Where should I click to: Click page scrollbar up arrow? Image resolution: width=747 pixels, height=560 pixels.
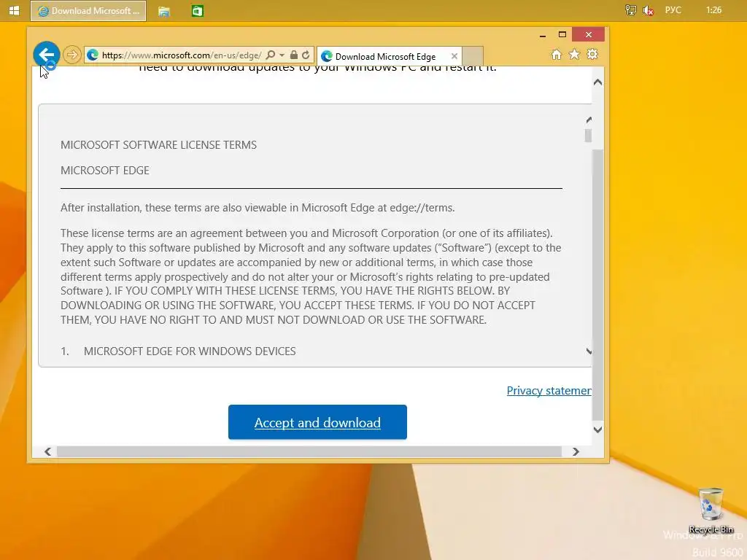point(598,82)
